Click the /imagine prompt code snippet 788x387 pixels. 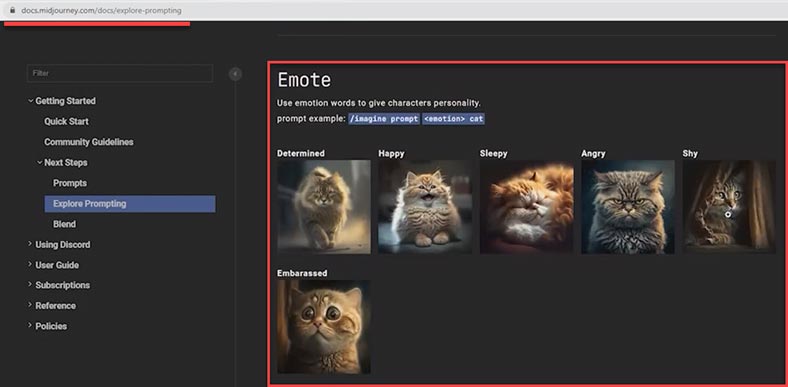[384, 119]
